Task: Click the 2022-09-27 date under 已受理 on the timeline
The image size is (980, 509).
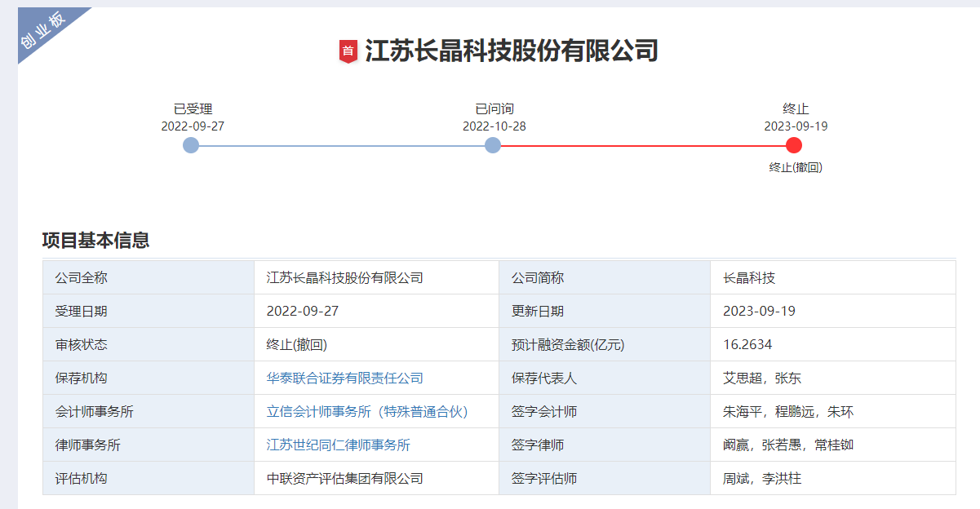Action: click(193, 126)
